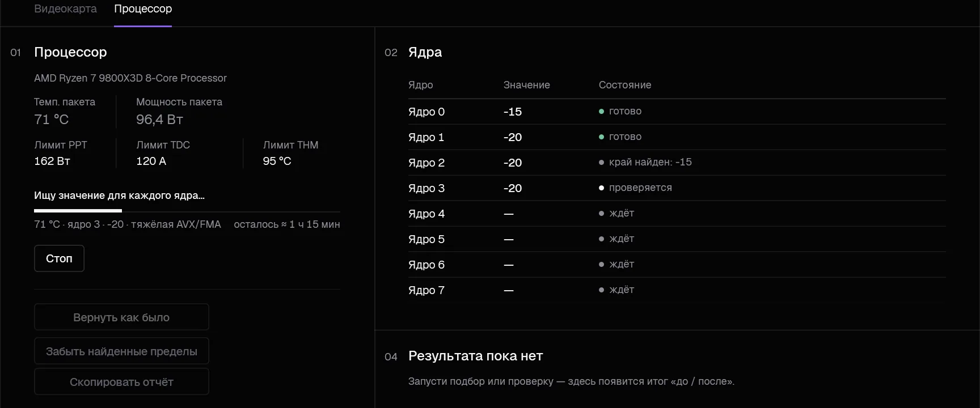
Task: Select the Ядро 6 row label
Action: click(x=426, y=265)
